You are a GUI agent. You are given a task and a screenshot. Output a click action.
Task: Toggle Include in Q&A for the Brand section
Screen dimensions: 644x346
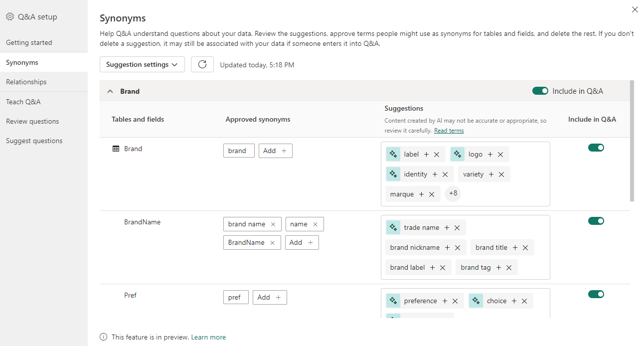540,91
